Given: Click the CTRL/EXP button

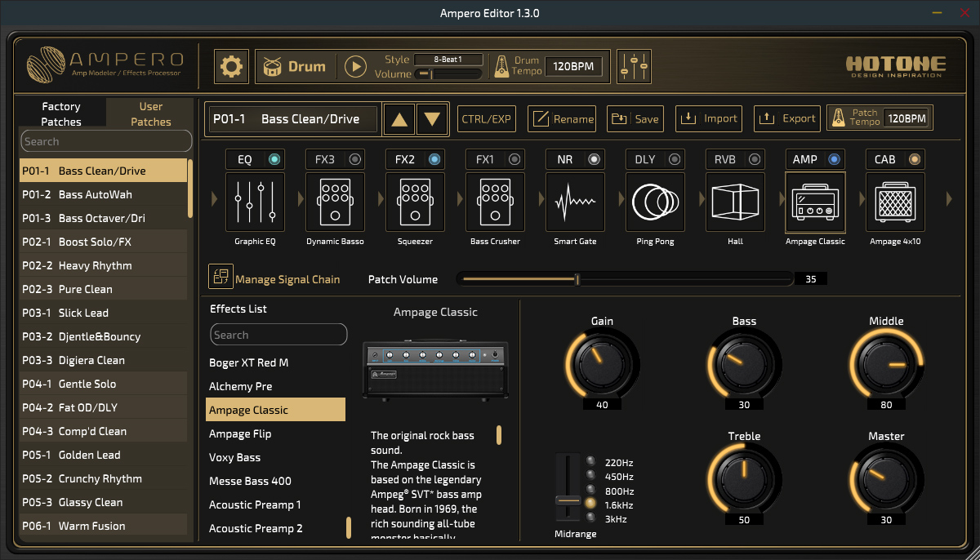Looking at the screenshot, I should point(486,119).
